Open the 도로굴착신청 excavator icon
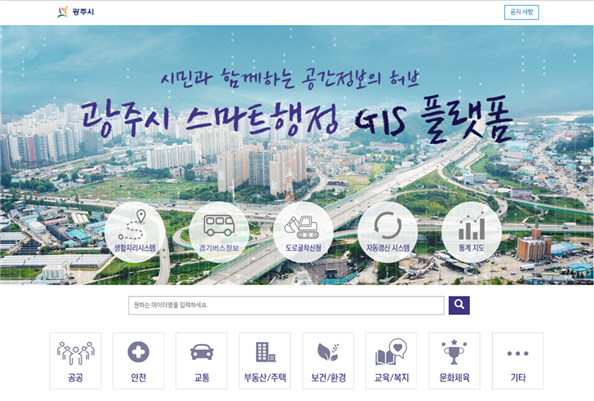The width and height of the screenshot is (594, 401). coord(303,232)
